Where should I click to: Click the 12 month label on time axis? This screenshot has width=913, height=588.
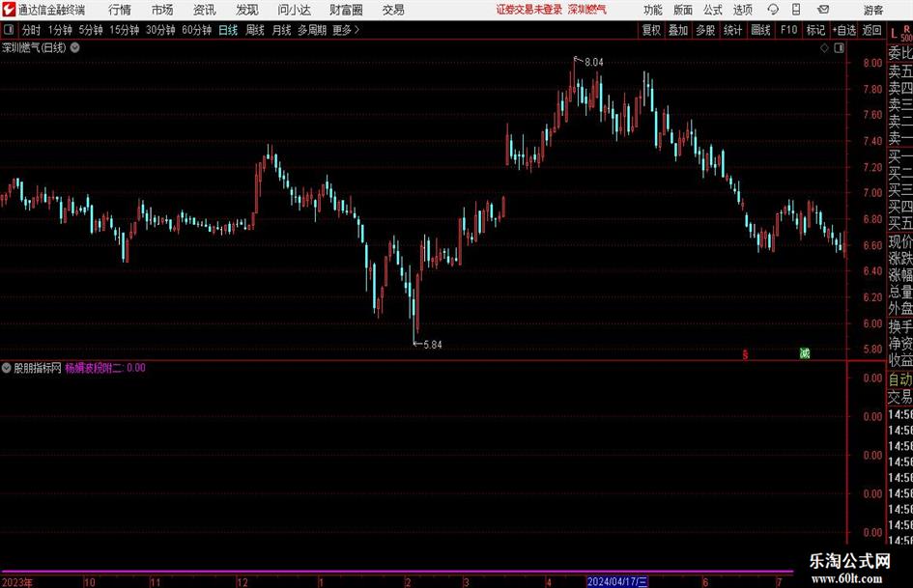[x=243, y=582]
